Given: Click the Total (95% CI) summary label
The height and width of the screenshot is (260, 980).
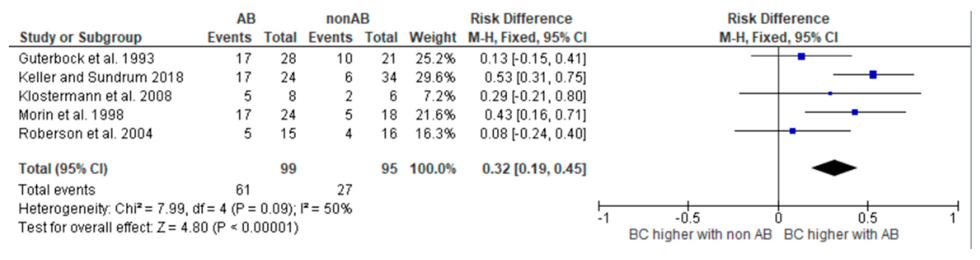Looking at the screenshot, I should [63, 168].
